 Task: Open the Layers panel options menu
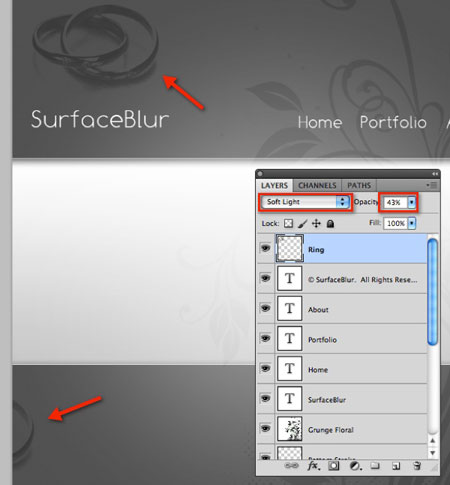pos(432,185)
